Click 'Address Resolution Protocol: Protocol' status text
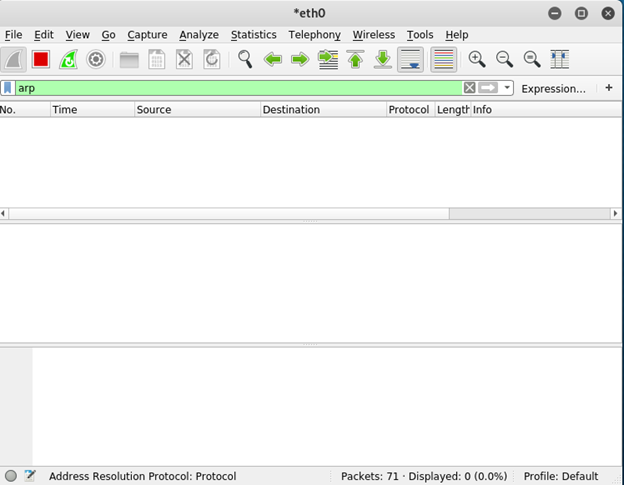 142,476
